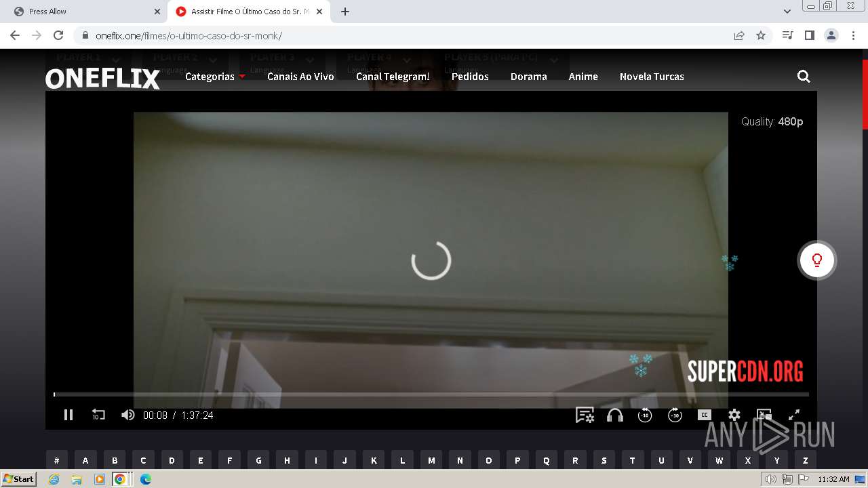Open Chrome profile avatar

point(831,35)
